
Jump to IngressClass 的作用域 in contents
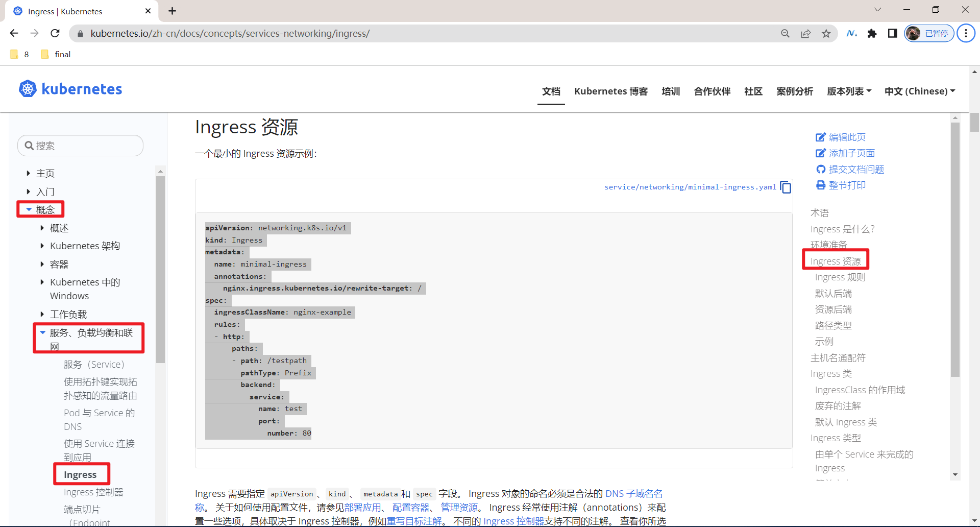click(860, 390)
